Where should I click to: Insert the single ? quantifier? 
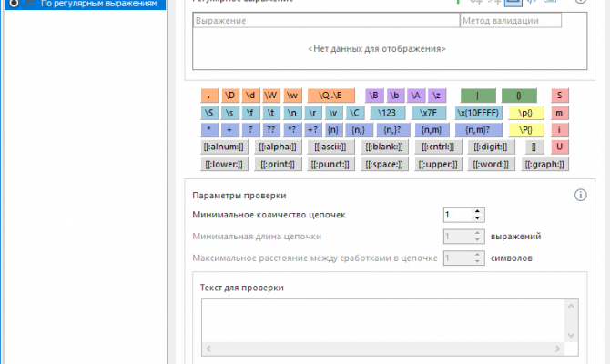[250, 130]
